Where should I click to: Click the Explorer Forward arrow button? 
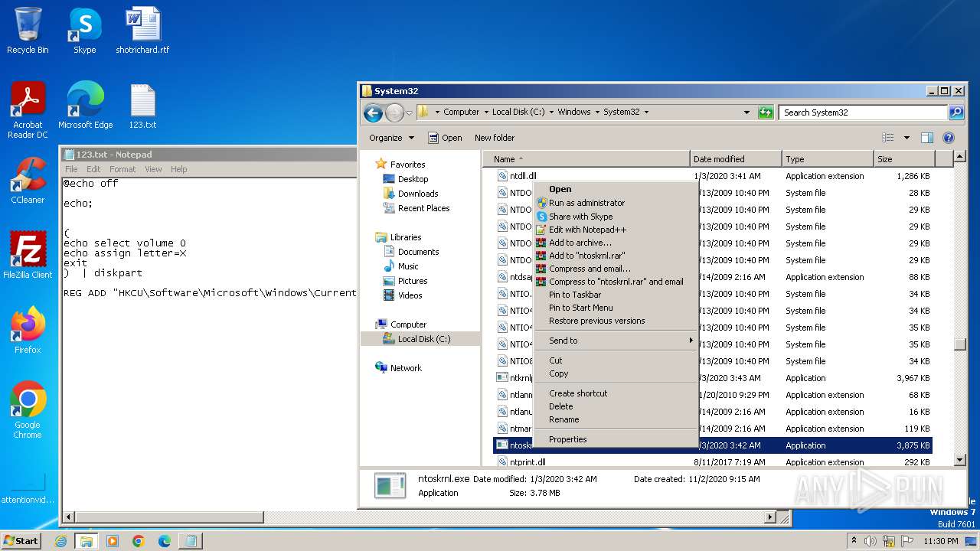click(394, 112)
